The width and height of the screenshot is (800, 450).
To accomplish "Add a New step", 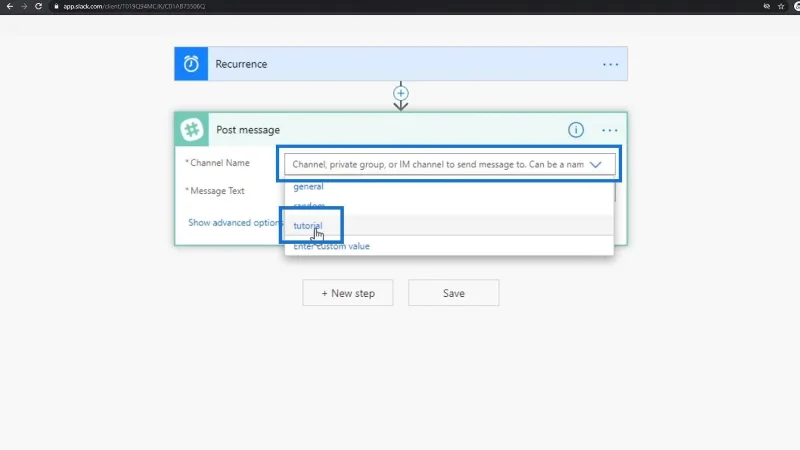I will point(347,293).
